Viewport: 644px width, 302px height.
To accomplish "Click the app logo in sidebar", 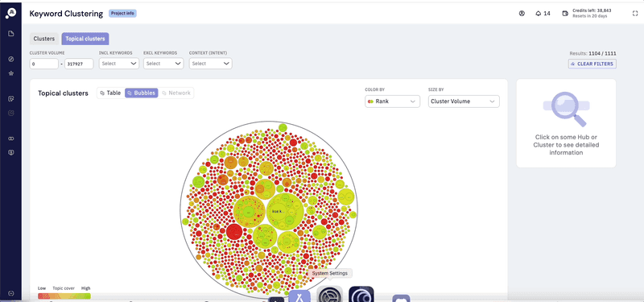I will click(10, 13).
